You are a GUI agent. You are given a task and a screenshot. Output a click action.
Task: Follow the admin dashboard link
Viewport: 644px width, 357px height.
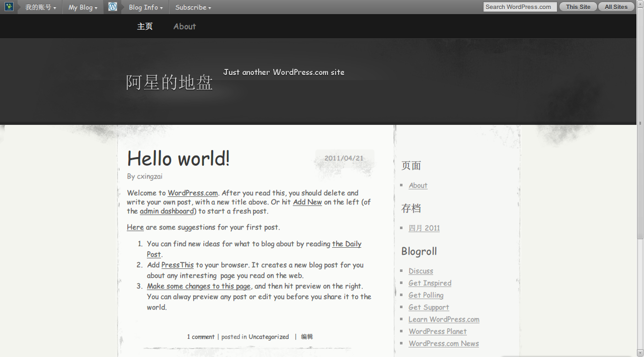167,211
